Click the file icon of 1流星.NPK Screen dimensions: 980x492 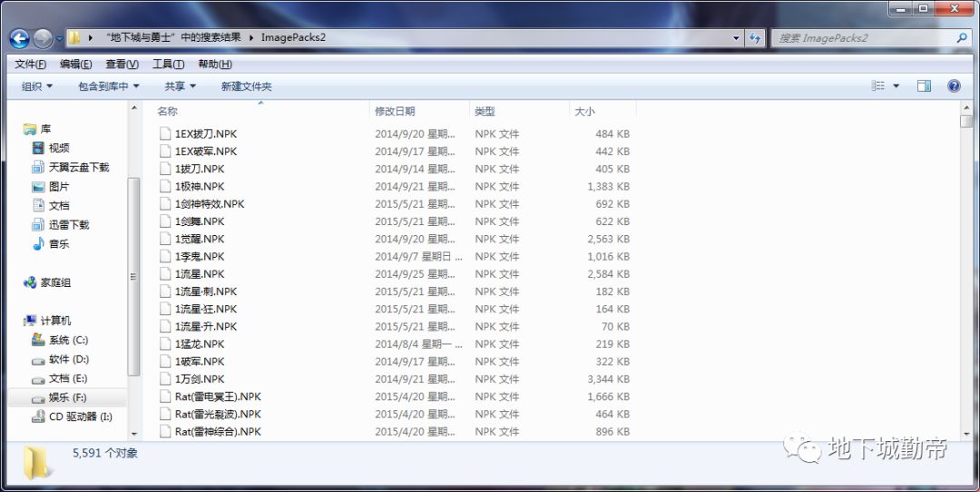click(x=165, y=274)
